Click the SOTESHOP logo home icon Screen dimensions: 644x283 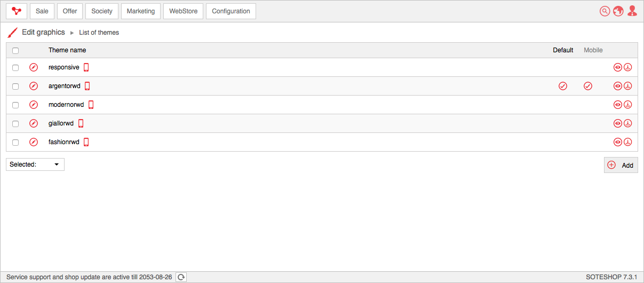point(17,11)
